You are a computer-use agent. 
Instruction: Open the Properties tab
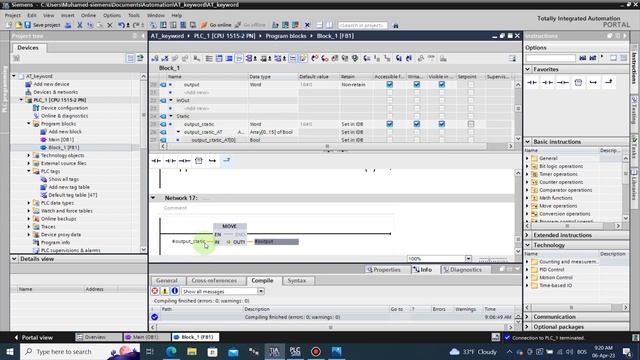(x=383, y=270)
